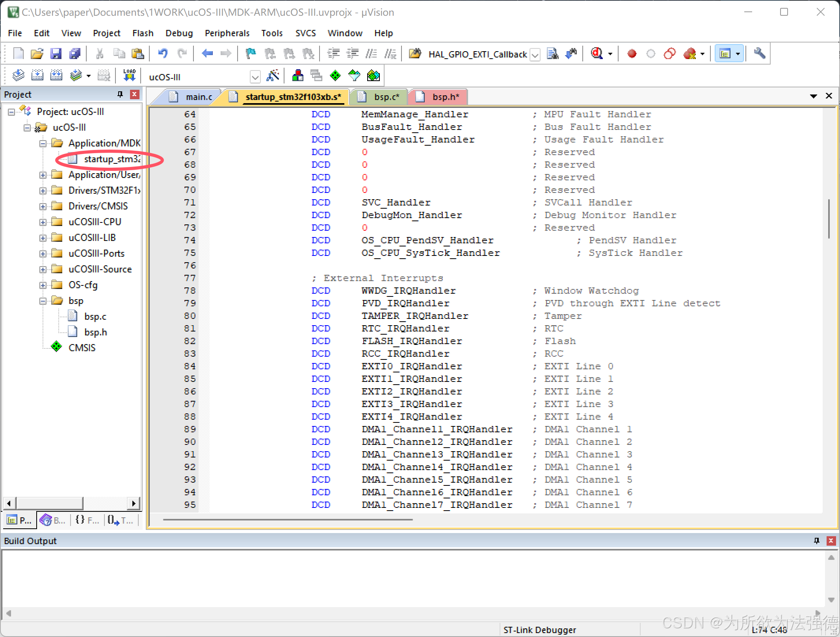Comment out the selected lines

tap(372, 54)
